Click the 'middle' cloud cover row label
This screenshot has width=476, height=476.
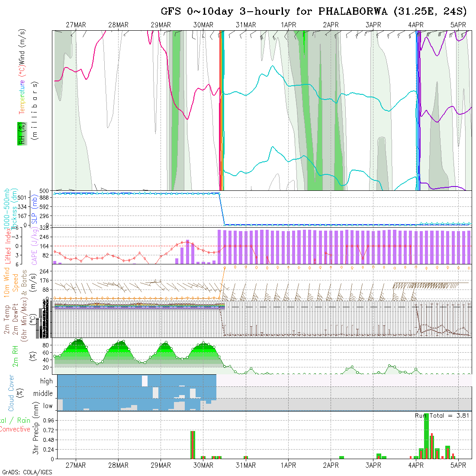43,394
